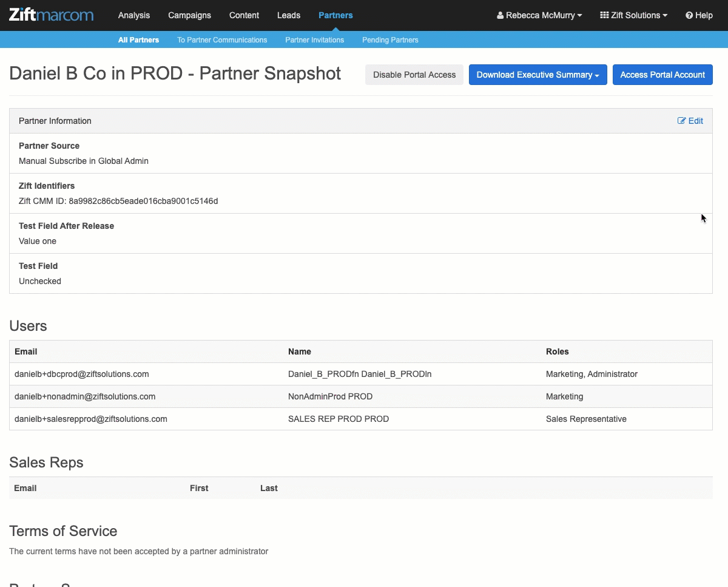Select the name Daniel_B_PRODfn Daniel_B_PRODln
Screen dimensions: 728x587
[360, 374]
